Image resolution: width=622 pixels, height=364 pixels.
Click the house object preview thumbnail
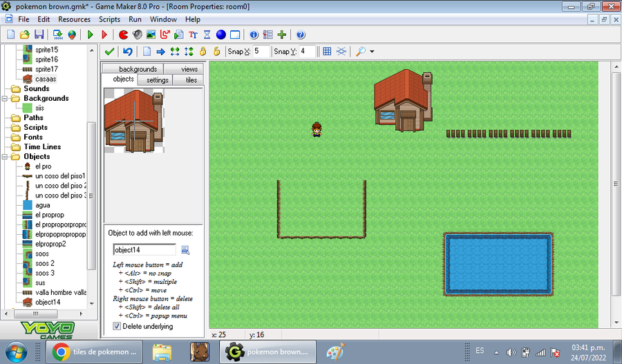[x=134, y=121]
